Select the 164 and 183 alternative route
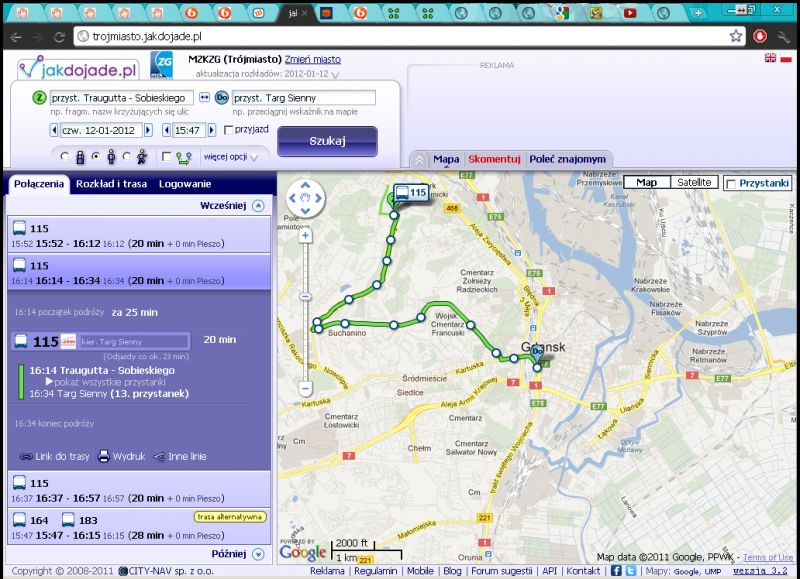This screenshot has height=579, width=800. pos(139,527)
